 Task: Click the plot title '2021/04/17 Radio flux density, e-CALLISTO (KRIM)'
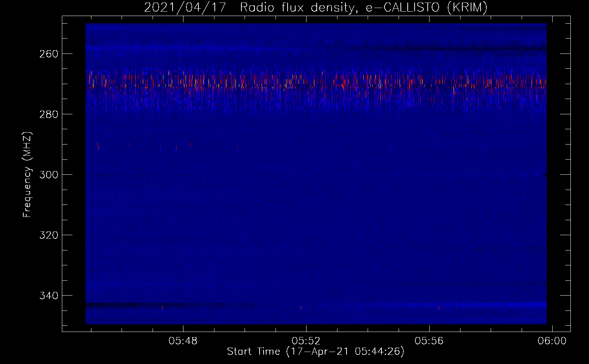pos(316,7)
